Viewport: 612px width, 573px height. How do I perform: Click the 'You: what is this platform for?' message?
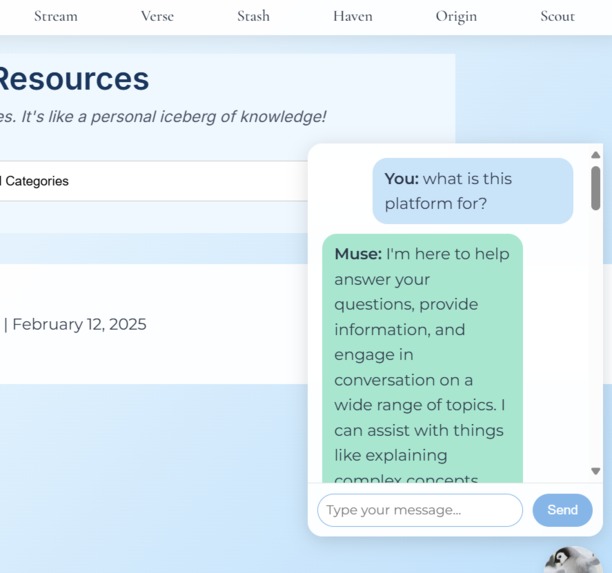473,191
